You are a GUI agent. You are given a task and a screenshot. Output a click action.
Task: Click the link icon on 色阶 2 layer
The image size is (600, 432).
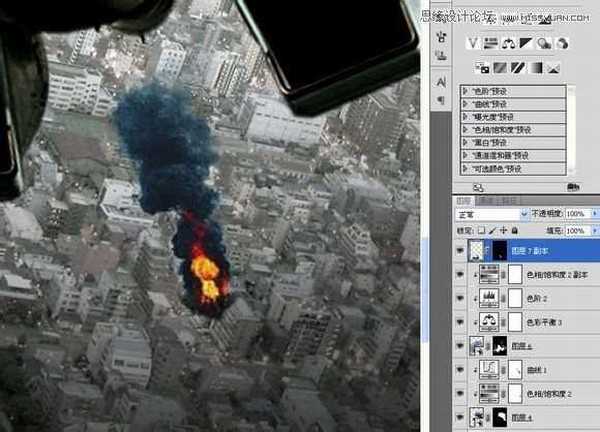tap(504, 298)
